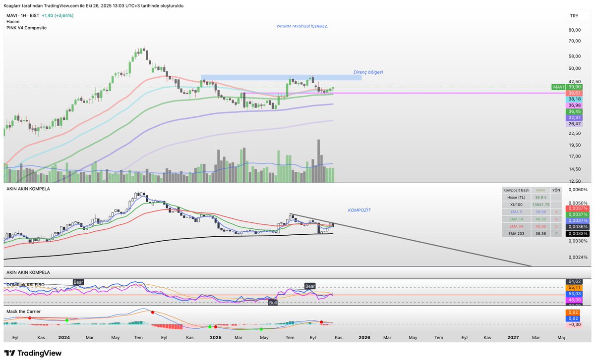
Task: Click the MAVI · 1H · BIST symbol title
Action: (23, 15)
